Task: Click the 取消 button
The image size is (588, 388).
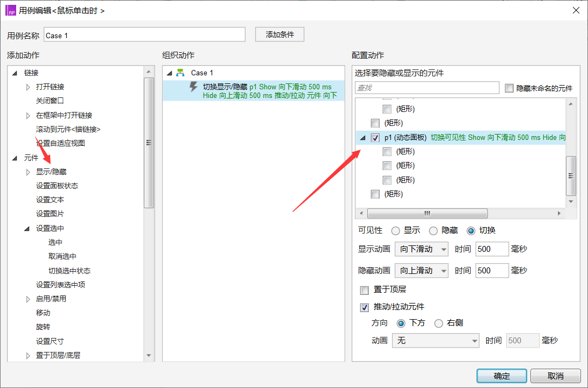Action: point(555,376)
